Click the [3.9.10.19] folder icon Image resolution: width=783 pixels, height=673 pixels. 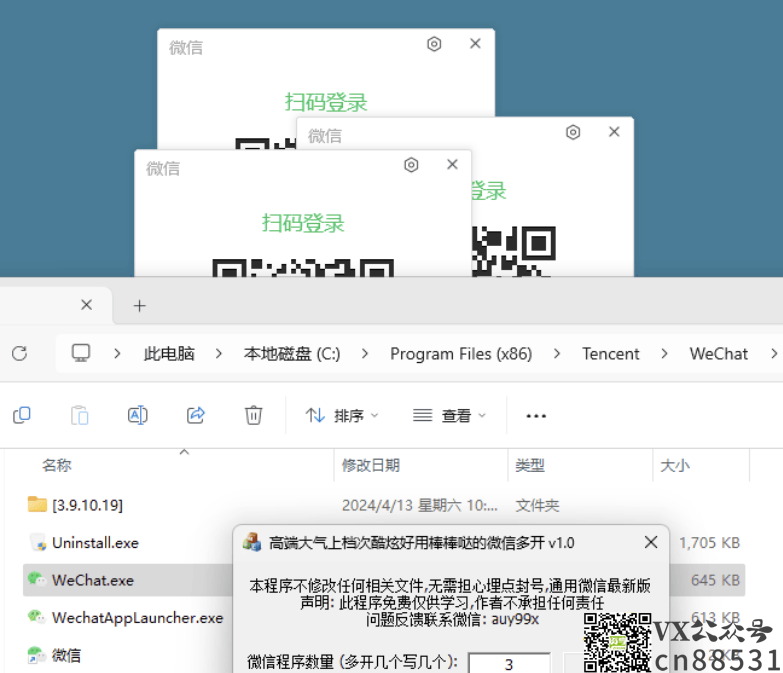pos(37,504)
